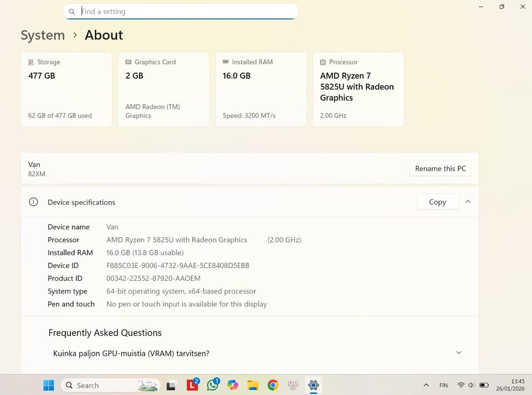Select the Device ID value text

click(178, 265)
